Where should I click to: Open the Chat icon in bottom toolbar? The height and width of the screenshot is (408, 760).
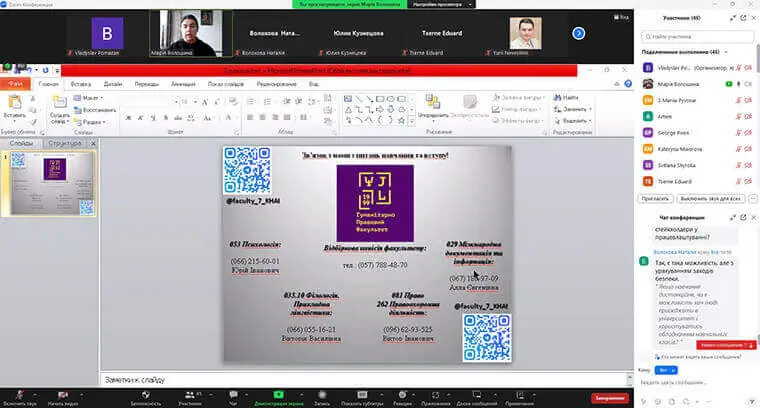coord(232,393)
